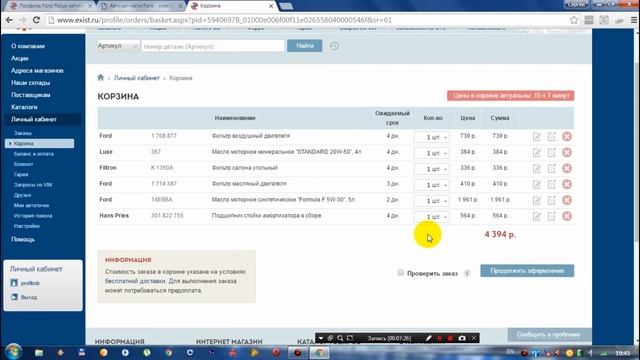Screen dimensions: 640x360
Task: Open the Артикул search type dropdown
Action: pyautogui.click(x=118, y=46)
